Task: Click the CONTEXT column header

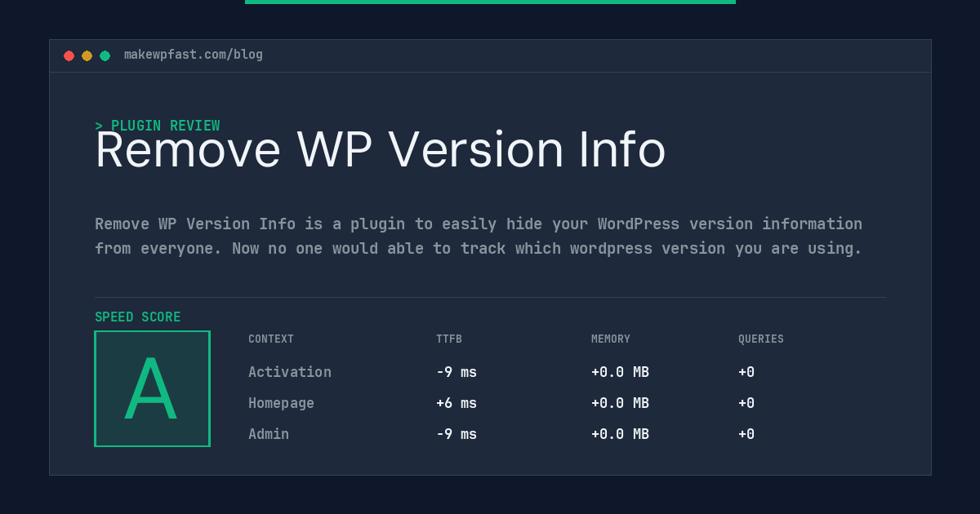Action: click(271, 339)
